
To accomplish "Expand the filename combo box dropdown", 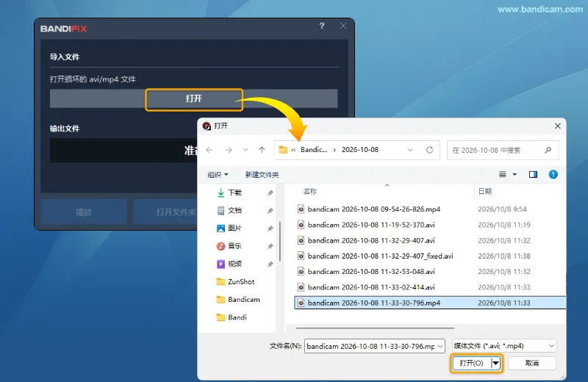I will pyautogui.click(x=440, y=347).
